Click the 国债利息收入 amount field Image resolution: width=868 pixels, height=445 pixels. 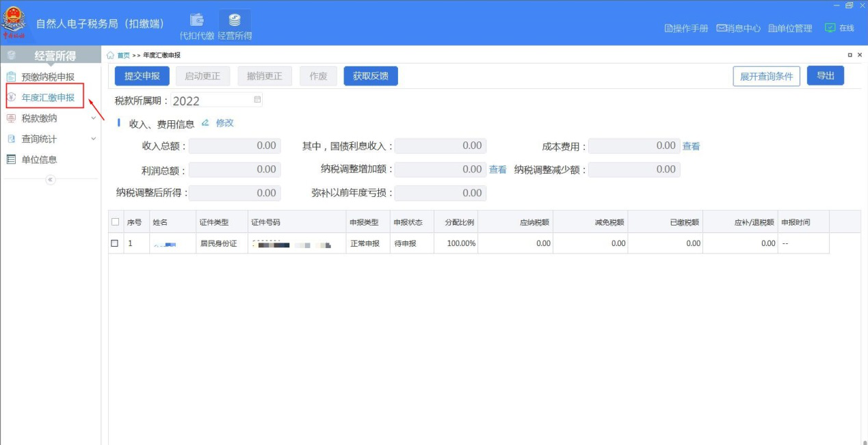(440, 146)
